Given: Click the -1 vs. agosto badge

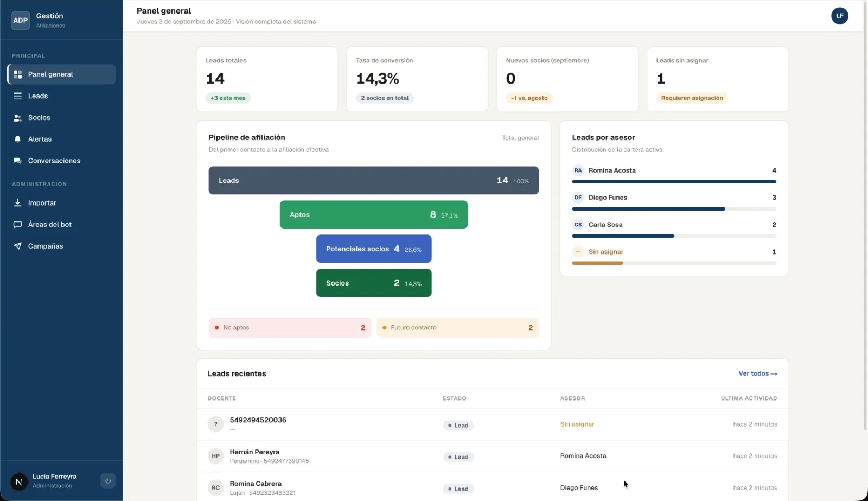Looking at the screenshot, I should point(529,98).
